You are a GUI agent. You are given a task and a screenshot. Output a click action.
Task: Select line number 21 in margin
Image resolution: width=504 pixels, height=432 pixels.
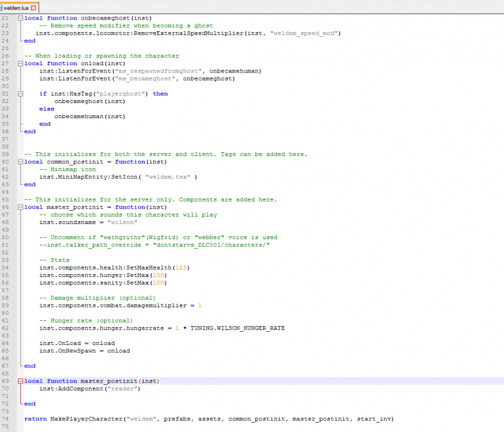click(x=5, y=18)
